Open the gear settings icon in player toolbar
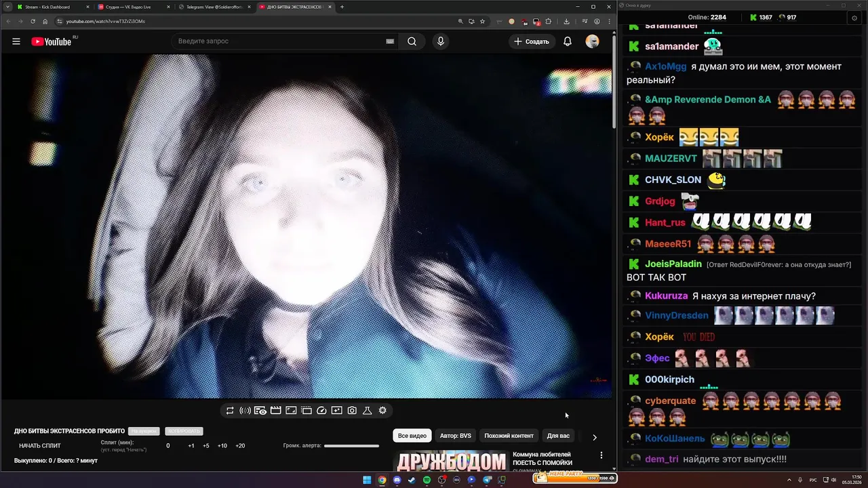The width and height of the screenshot is (868, 488). pos(382,411)
